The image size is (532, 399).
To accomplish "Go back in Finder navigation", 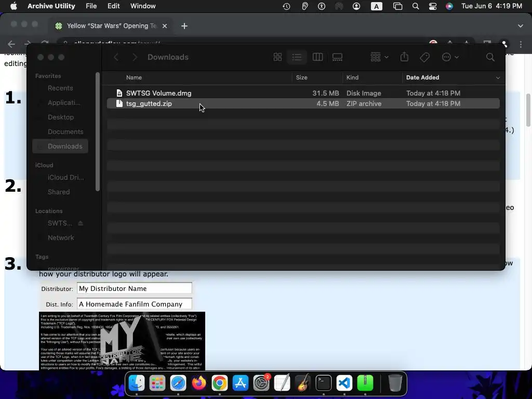I will [116, 57].
